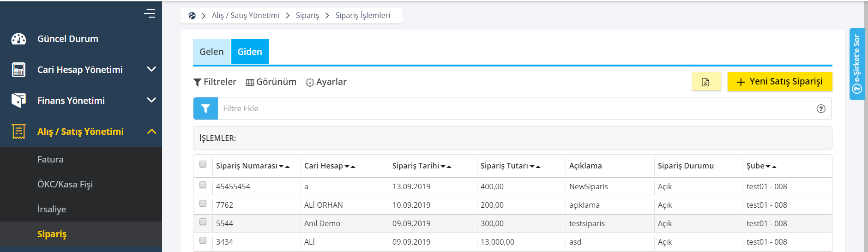The width and height of the screenshot is (868, 252).
Task: Click the 13.09.2019 date cell
Action: [411, 186]
